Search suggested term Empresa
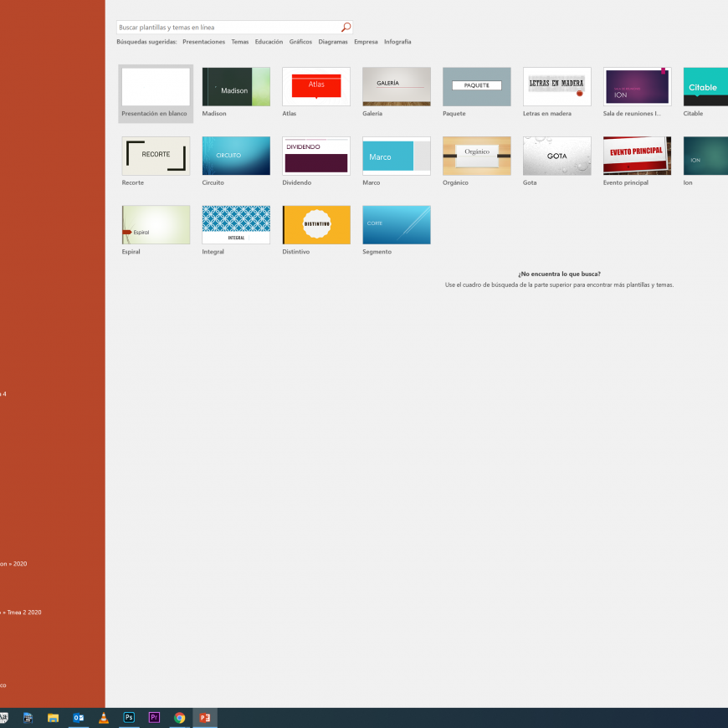The width and height of the screenshot is (728, 728). (x=366, y=42)
